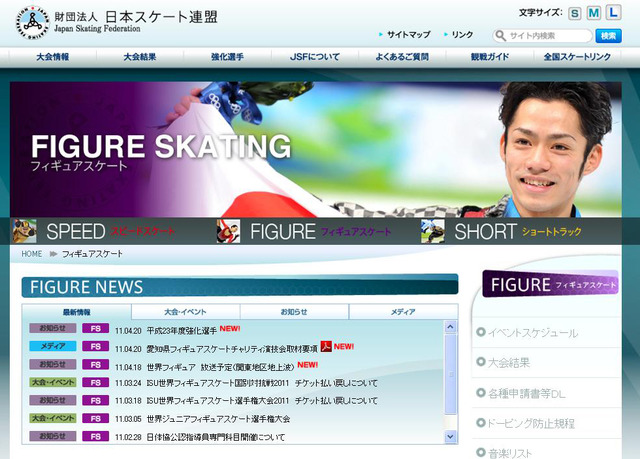Click the bullet icon beside 音楽リスト
640x459 pixels.
tap(481, 452)
